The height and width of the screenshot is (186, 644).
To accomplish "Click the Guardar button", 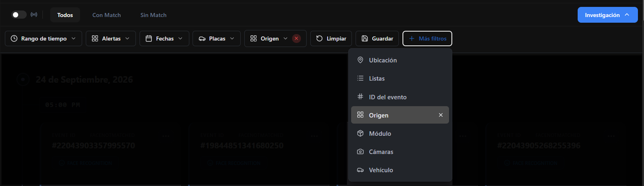I will tap(377, 38).
